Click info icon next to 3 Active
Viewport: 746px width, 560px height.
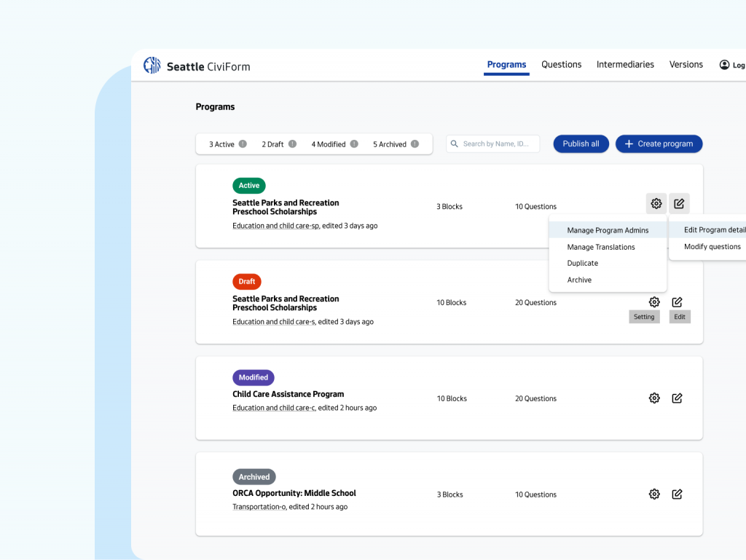pos(243,144)
